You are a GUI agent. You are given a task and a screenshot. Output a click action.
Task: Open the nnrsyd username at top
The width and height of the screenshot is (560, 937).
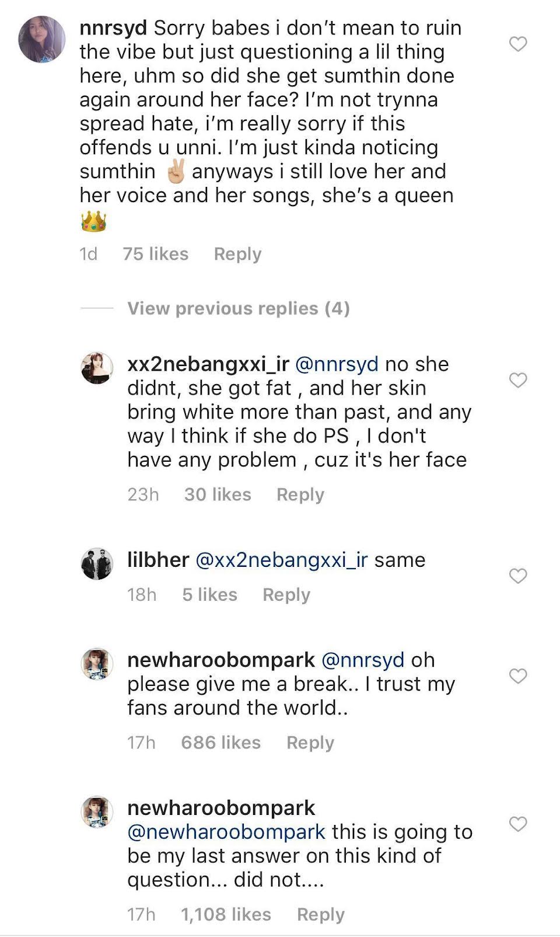pos(113,27)
